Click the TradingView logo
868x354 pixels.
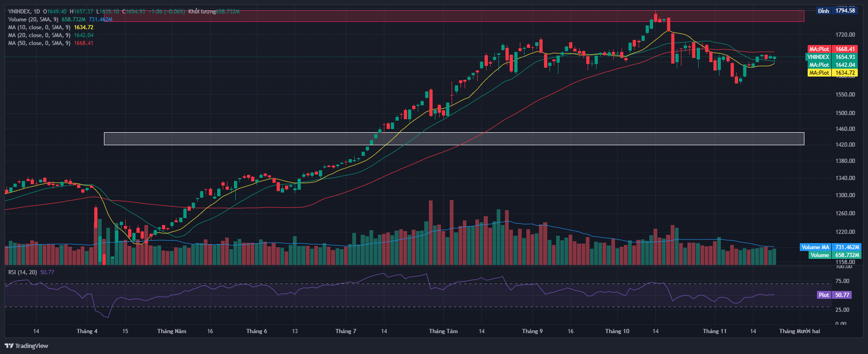click(26, 346)
